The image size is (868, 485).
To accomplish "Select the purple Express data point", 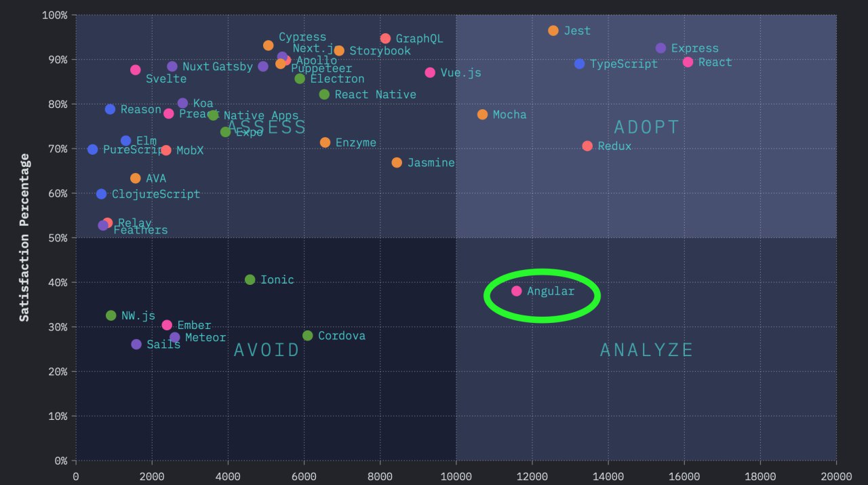I will coord(661,48).
